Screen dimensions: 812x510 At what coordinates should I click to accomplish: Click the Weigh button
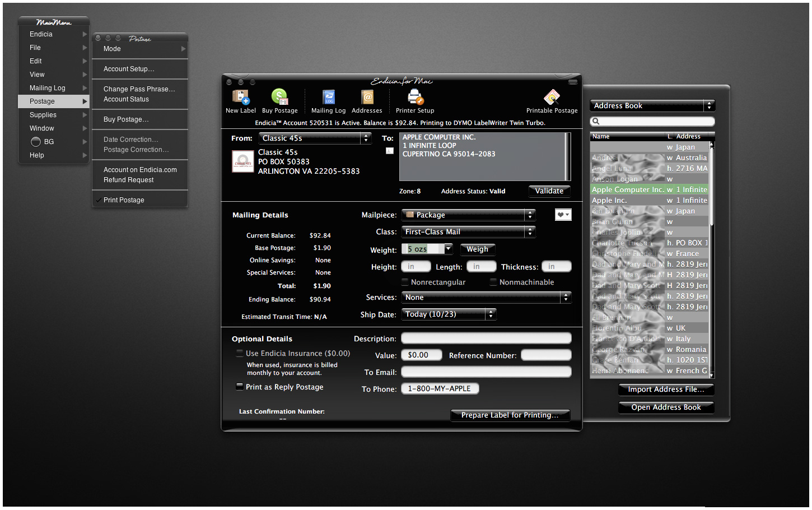coord(478,249)
